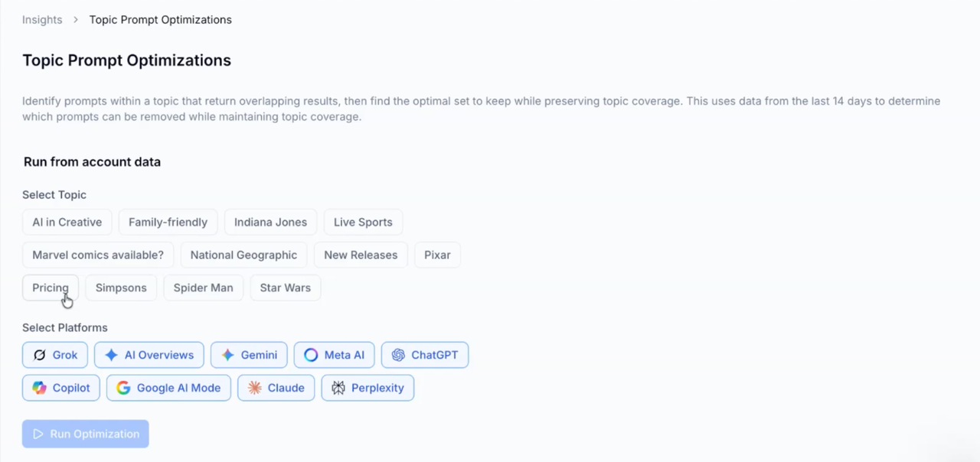Go back to Insights via breadcrumb
Image resolution: width=980 pixels, height=462 pixels.
[42, 19]
